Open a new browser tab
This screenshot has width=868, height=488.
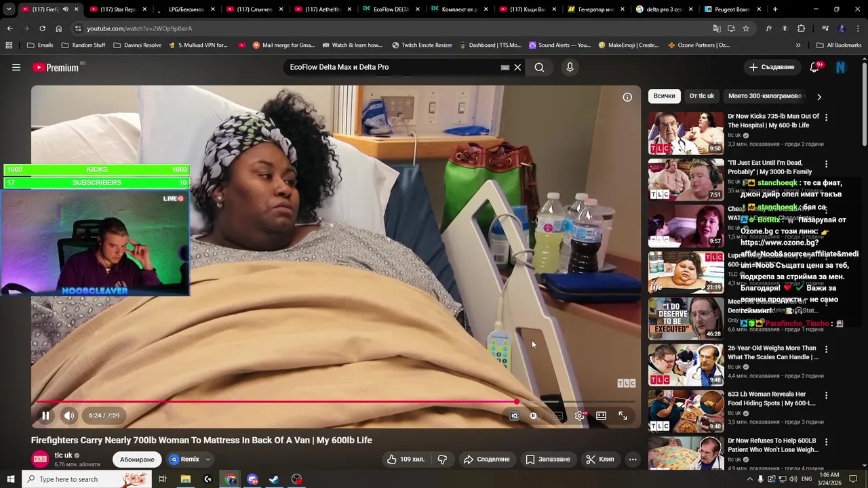(x=775, y=9)
